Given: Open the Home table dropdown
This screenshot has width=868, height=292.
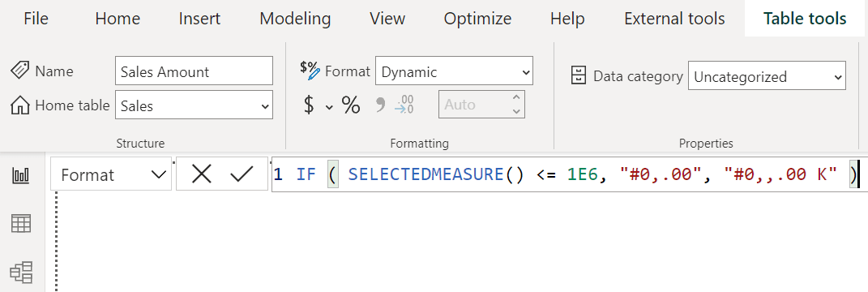Looking at the screenshot, I should (x=194, y=105).
